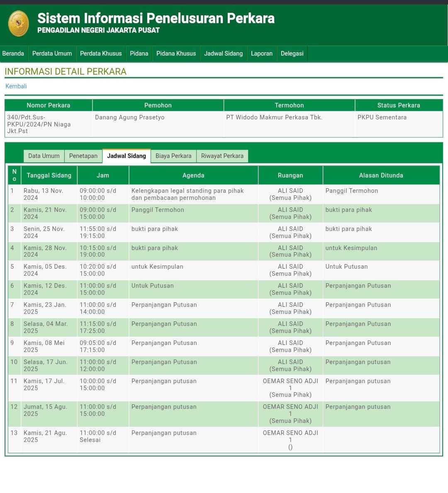
Task: Open Jadwal Sidang in the navigation bar
Action: [223, 53]
